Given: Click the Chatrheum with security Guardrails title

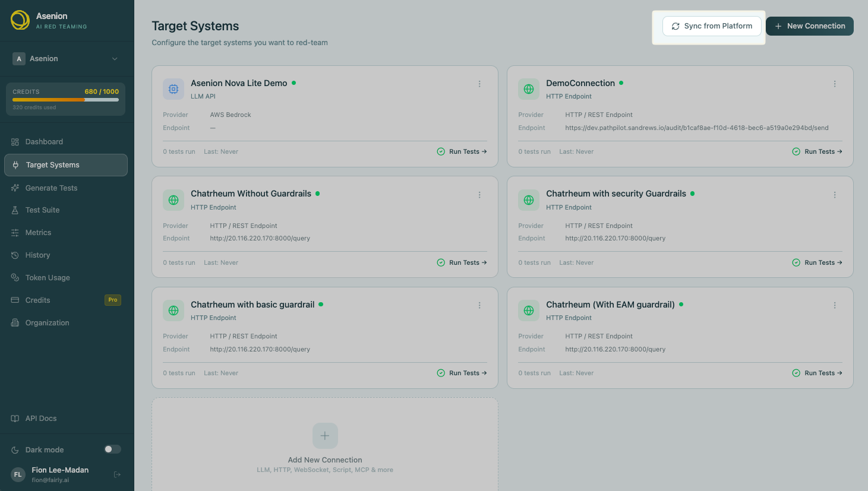Looking at the screenshot, I should [x=616, y=194].
